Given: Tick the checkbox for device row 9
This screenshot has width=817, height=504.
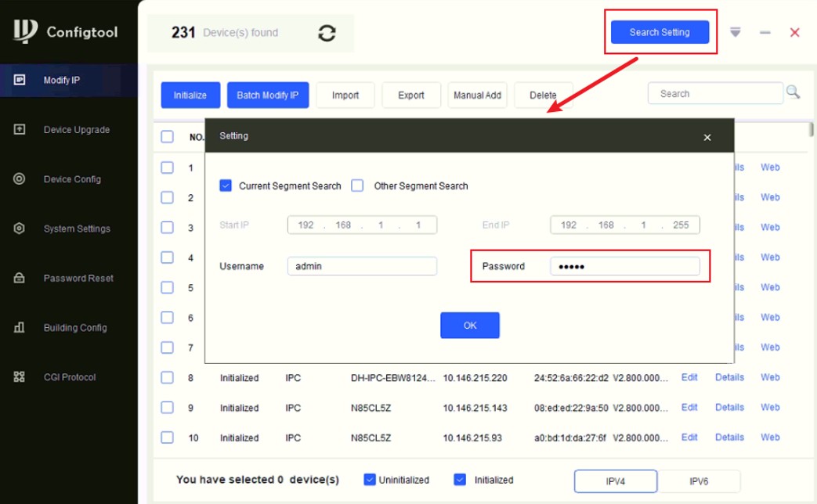Looking at the screenshot, I should [x=167, y=407].
